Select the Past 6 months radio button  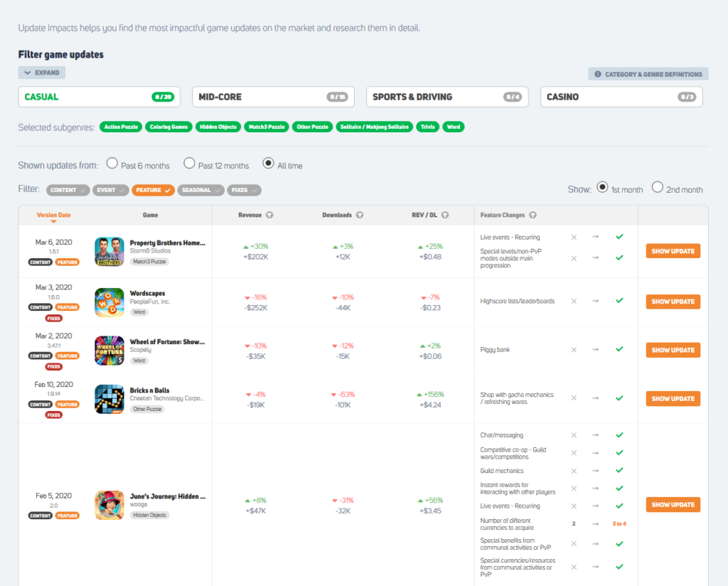click(112, 164)
